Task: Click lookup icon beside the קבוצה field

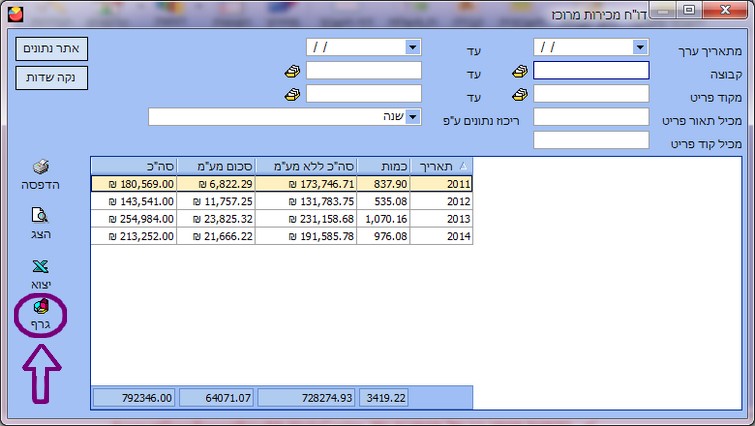Action: [520, 71]
